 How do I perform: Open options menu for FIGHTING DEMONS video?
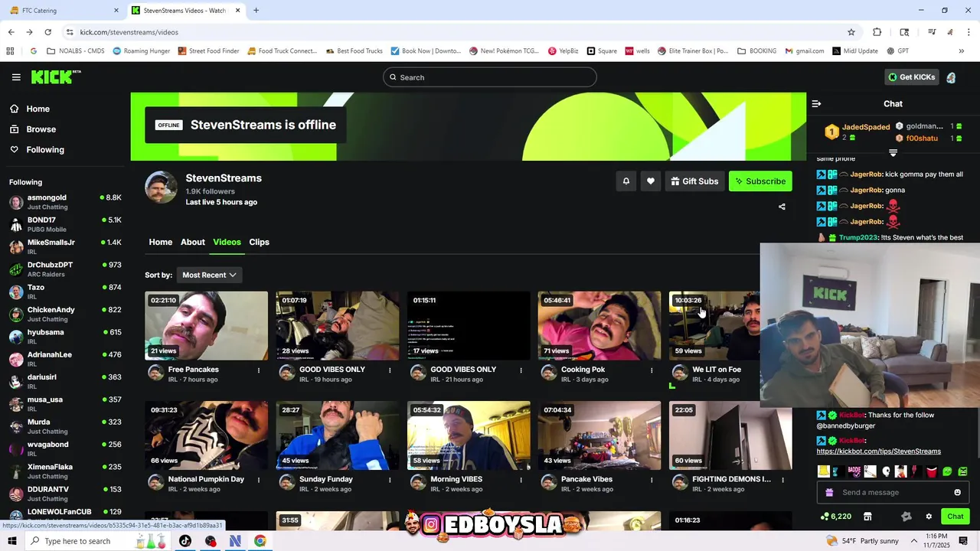[x=782, y=480]
